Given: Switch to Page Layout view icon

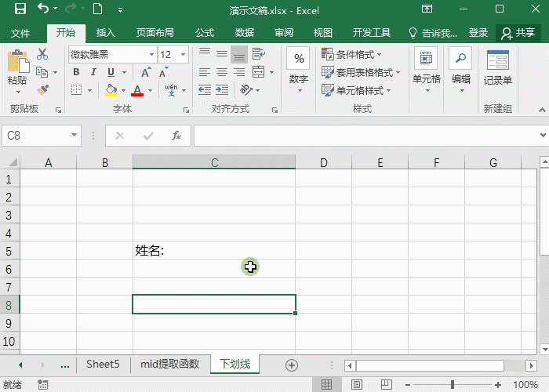Looking at the screenshot, I should (356, 384).
